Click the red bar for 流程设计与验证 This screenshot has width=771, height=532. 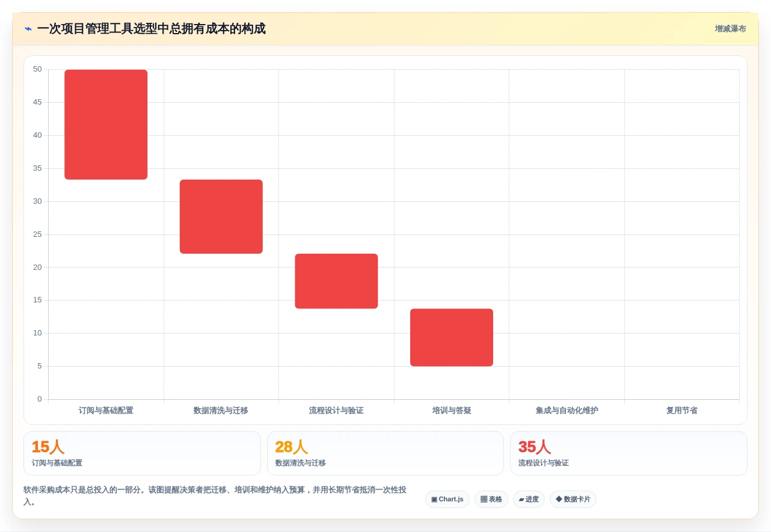(x=336, y=281)
